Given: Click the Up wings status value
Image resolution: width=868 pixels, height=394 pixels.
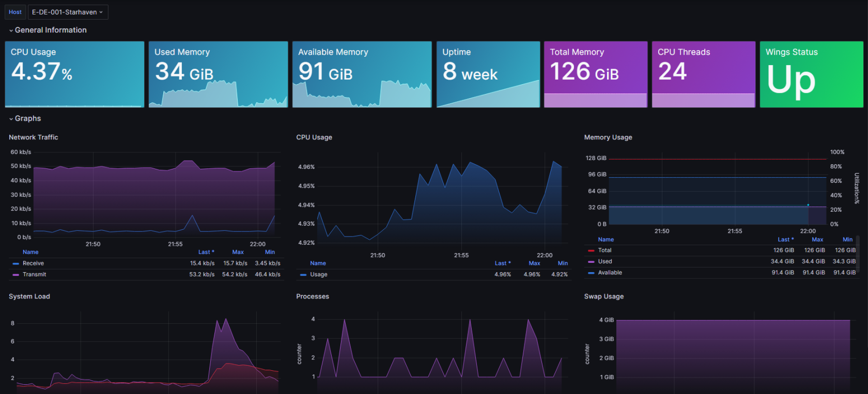Looking at the screenshot, I should 791,81.
